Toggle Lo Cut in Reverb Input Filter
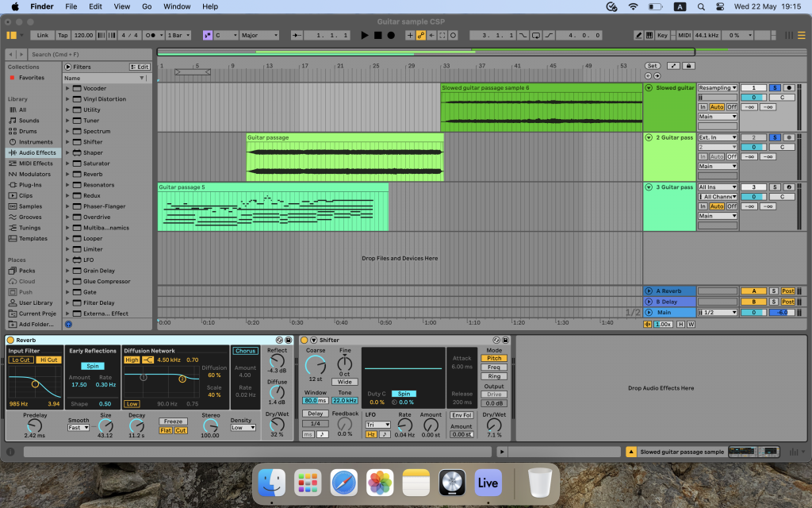 tap(21, 360)
